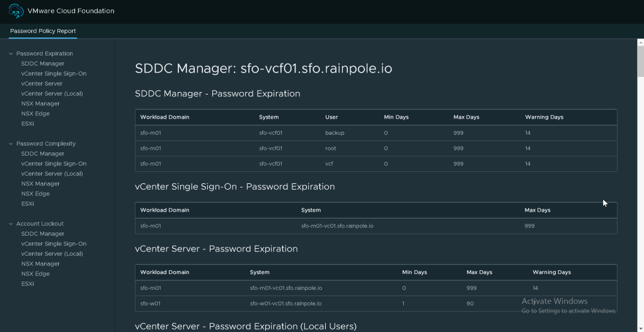Collapse the Password Complexity tree section

point(11,144)
